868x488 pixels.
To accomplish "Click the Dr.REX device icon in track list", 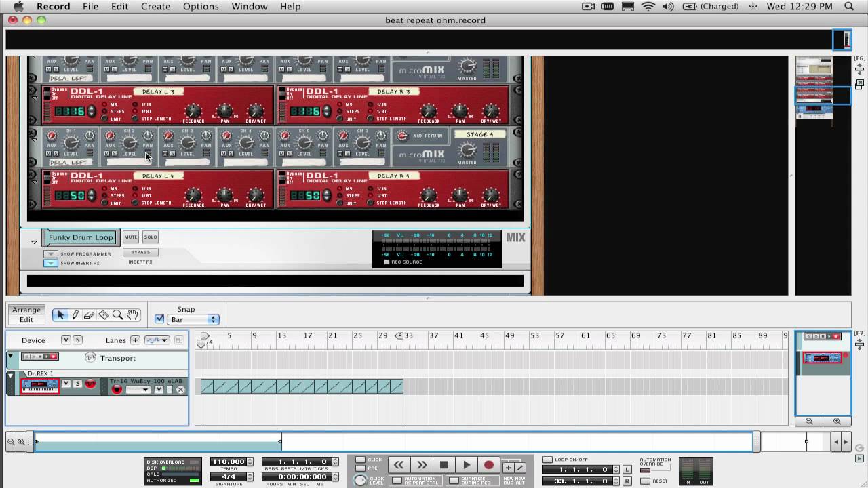I will (40, 386).
